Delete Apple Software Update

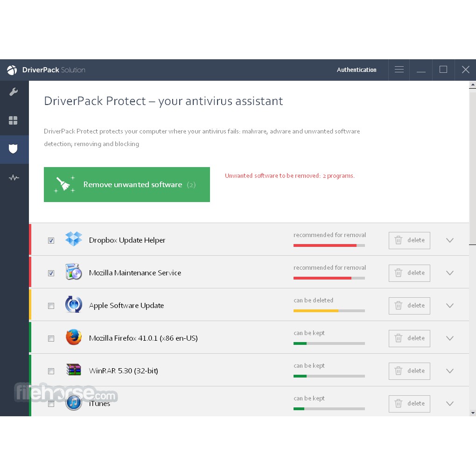click(409, 306)
